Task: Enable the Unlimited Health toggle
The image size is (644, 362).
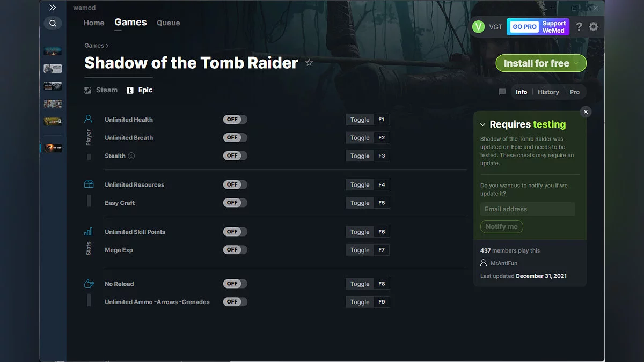Action: click(235, 119)
